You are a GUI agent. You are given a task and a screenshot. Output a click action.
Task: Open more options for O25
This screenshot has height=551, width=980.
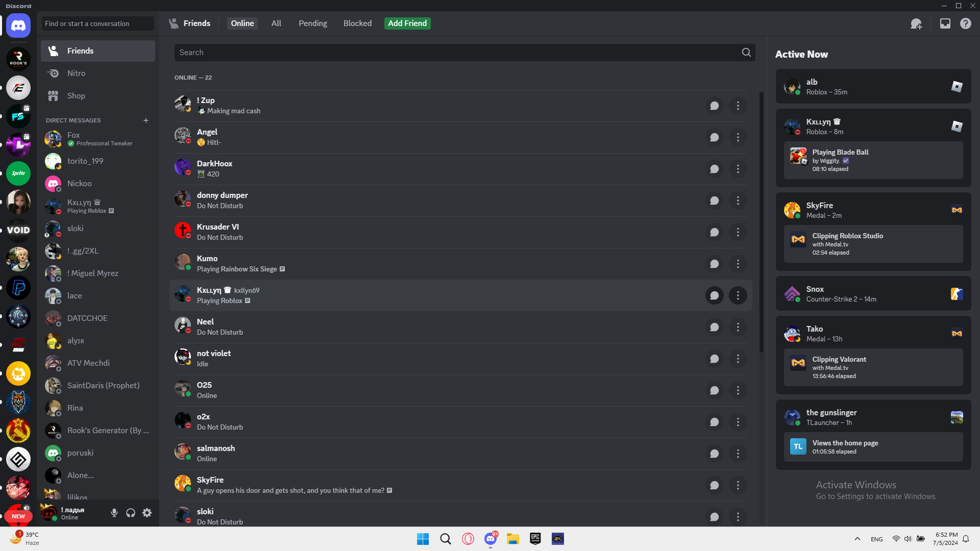738,390
